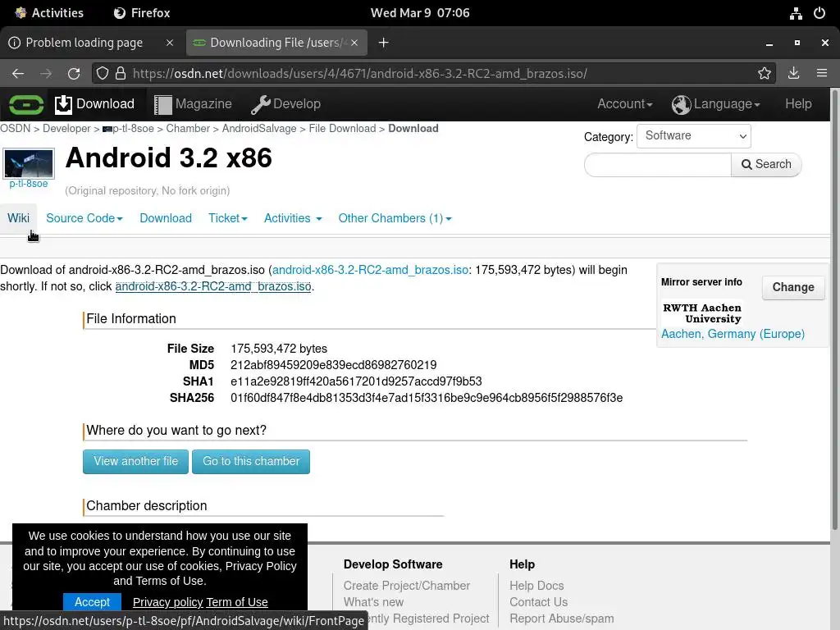Click Aachen, Germany (Europe) mirror link
The height and width of the screenshot is (630, 840).
coord(733,334)
